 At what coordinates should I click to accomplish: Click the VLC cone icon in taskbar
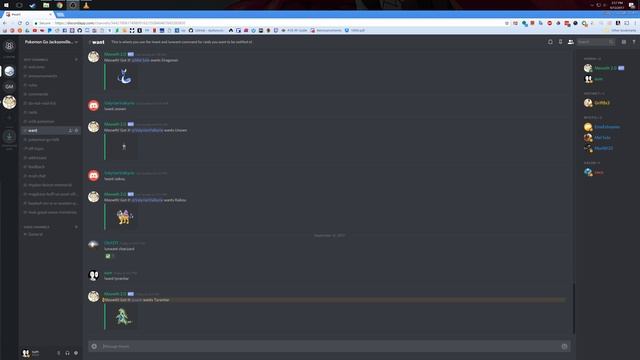pyautogui.click(x=86, y=5)
